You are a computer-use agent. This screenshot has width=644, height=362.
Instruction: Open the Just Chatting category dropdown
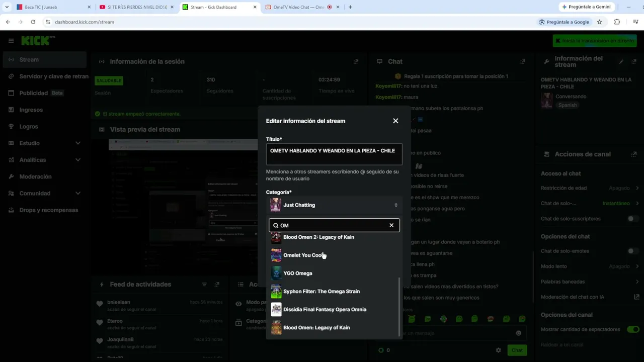pos(334,205)
